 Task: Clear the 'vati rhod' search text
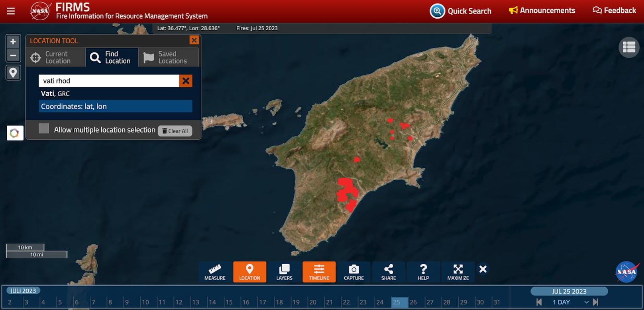[x=186, y=81]
